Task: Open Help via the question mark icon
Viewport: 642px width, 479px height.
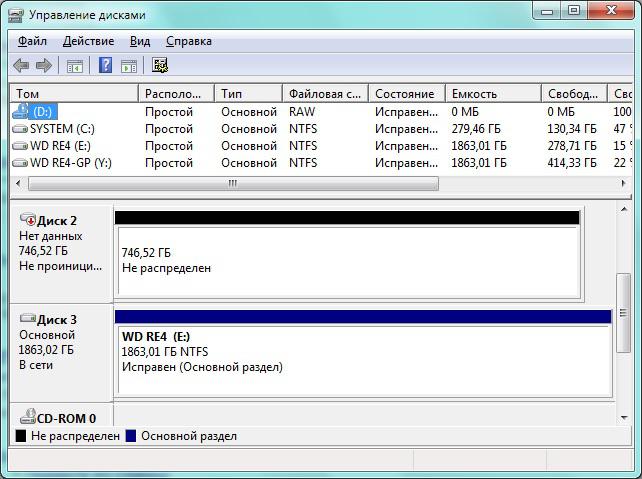Action: coord(105,66)
